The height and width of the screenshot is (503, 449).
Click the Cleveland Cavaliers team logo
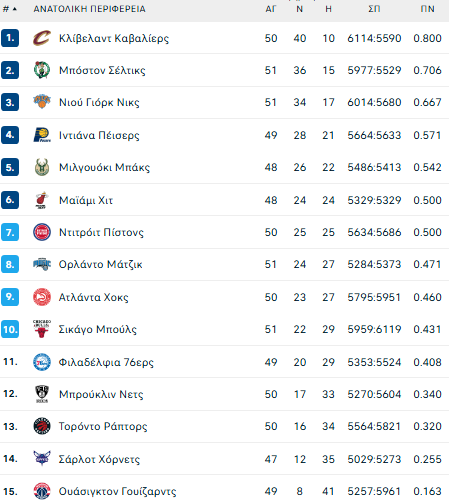click(x=42, y=38)
